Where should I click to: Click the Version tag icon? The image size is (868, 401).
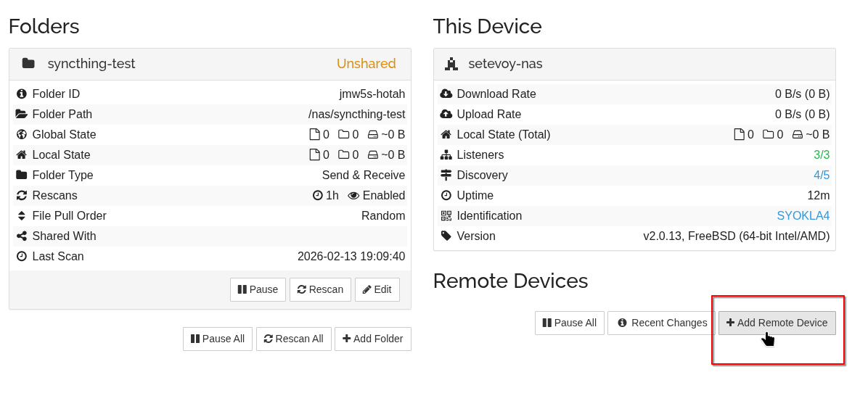446,236
